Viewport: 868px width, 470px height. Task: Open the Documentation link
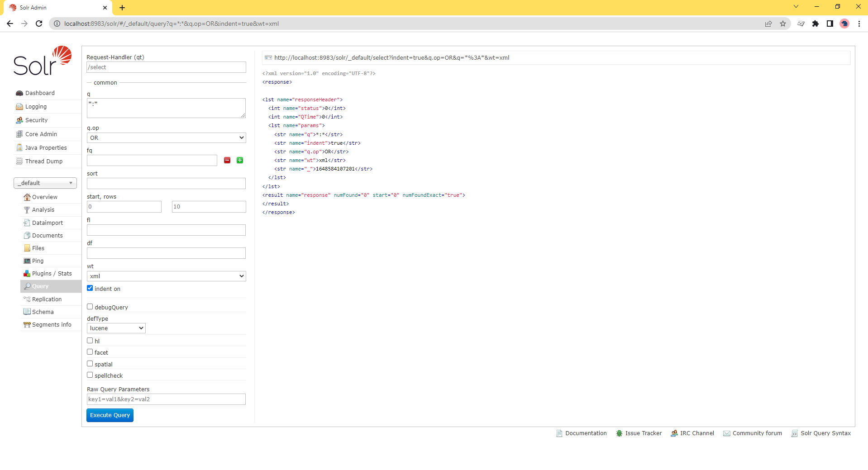[586, 433]
